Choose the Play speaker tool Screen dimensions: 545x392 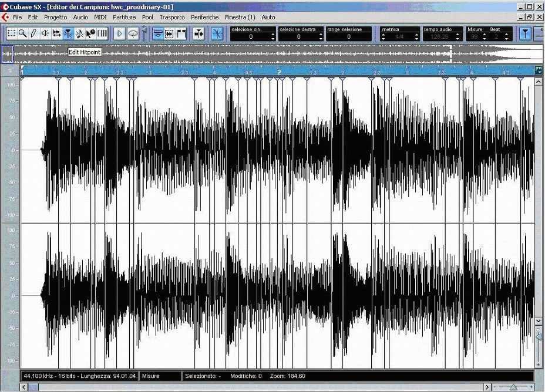pos(45,33)
